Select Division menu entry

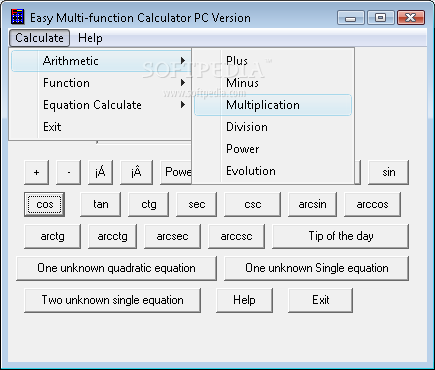tap(273, 127)
